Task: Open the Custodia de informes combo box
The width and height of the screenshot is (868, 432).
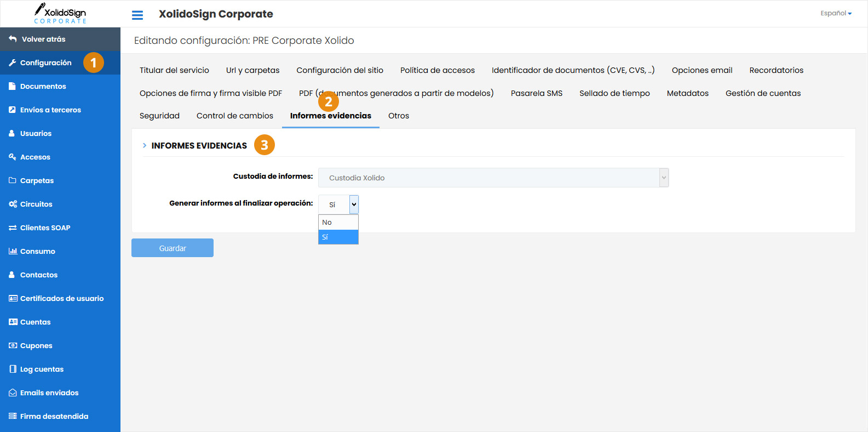Action: click(x=493, y=178)
